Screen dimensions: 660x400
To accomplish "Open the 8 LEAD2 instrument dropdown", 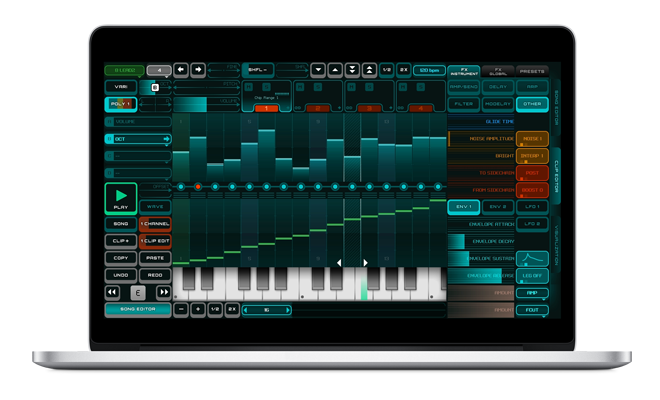I will click(x=125, y=70).
